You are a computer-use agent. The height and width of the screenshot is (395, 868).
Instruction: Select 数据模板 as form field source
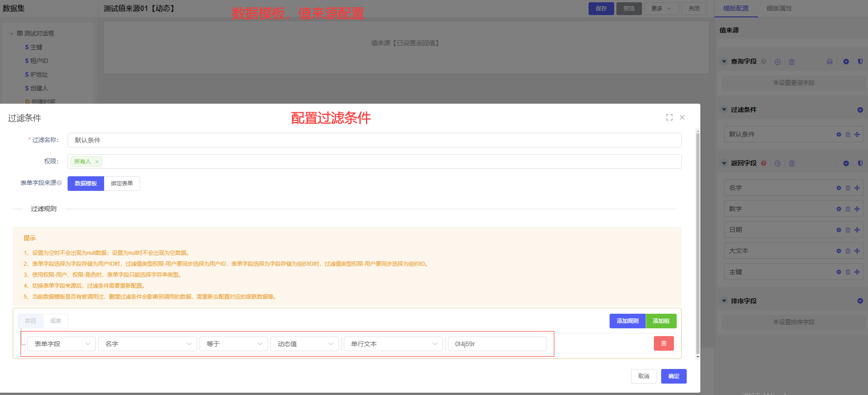[x=86, y=184]
